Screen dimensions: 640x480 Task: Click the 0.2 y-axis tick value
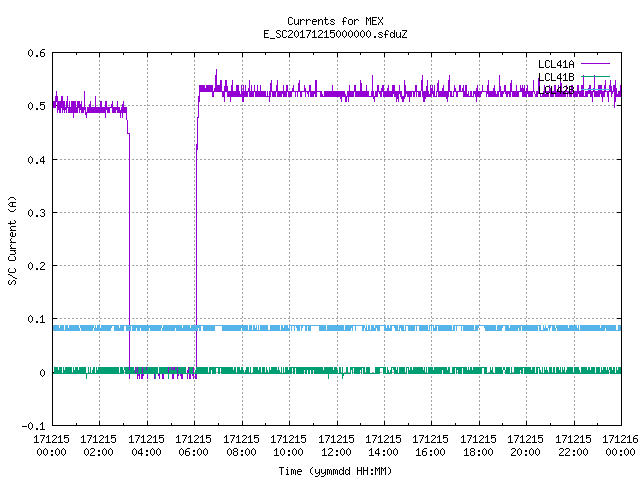(36, 266)
